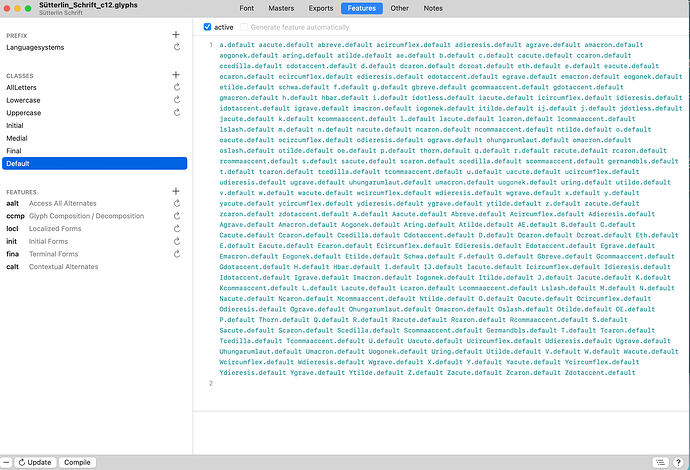The image size is (690, 470).
Task: Add a new prefix with plus icon
Action: pos(176,35)
